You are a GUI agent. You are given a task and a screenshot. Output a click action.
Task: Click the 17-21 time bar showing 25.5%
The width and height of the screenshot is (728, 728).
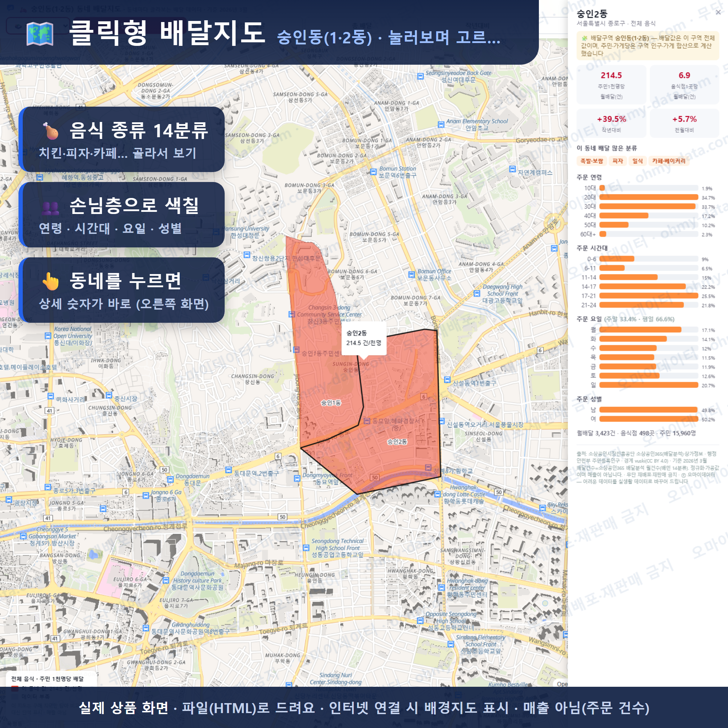(x=648, y=296)
